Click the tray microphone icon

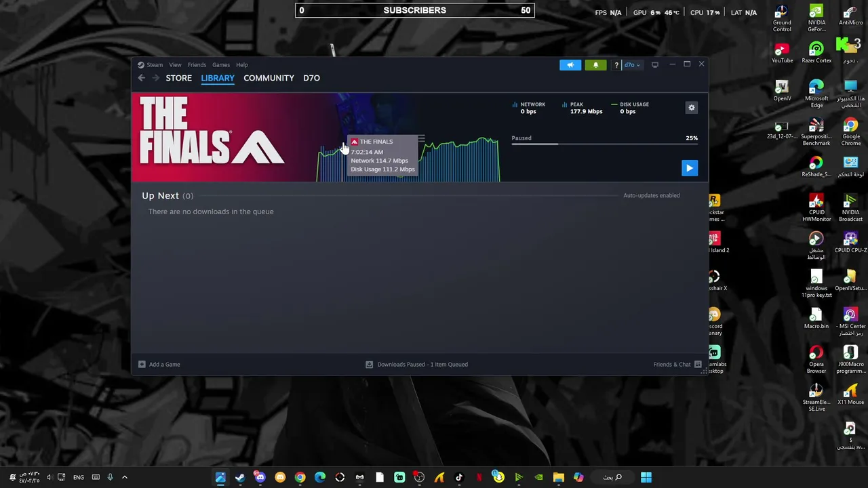tap(110, 477)
